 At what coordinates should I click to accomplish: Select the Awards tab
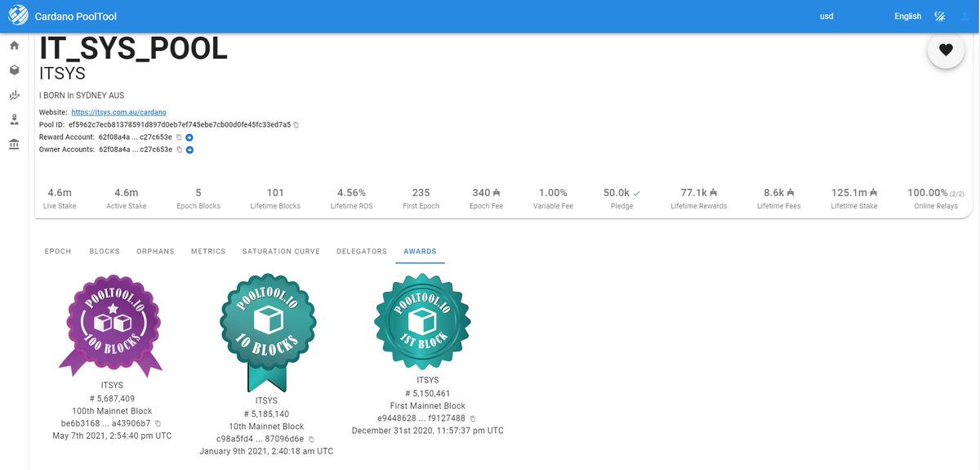pos(420,251)
